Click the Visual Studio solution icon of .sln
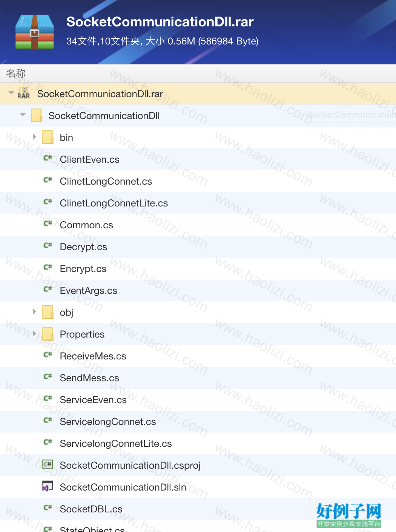396x532 pixels. [48, 486]
